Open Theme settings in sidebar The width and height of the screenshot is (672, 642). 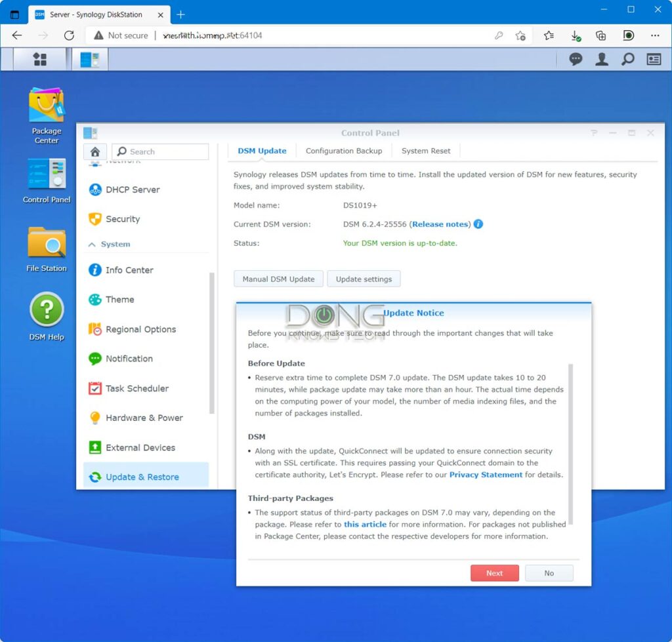[x=146, y=300]
